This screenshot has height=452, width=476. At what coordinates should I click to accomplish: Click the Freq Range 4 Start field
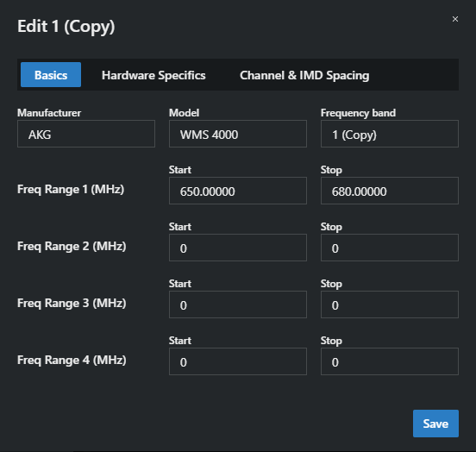(x=238, y=361)
